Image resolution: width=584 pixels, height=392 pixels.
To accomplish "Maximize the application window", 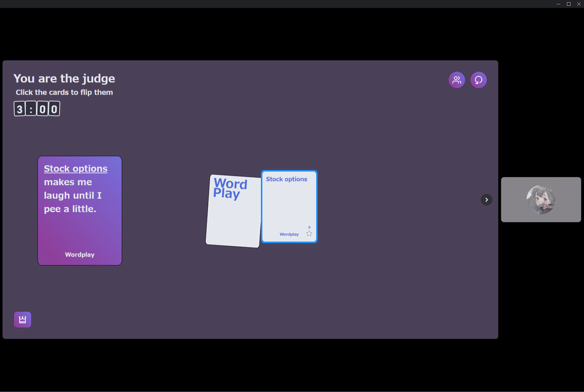I will (x=568, y=4).
